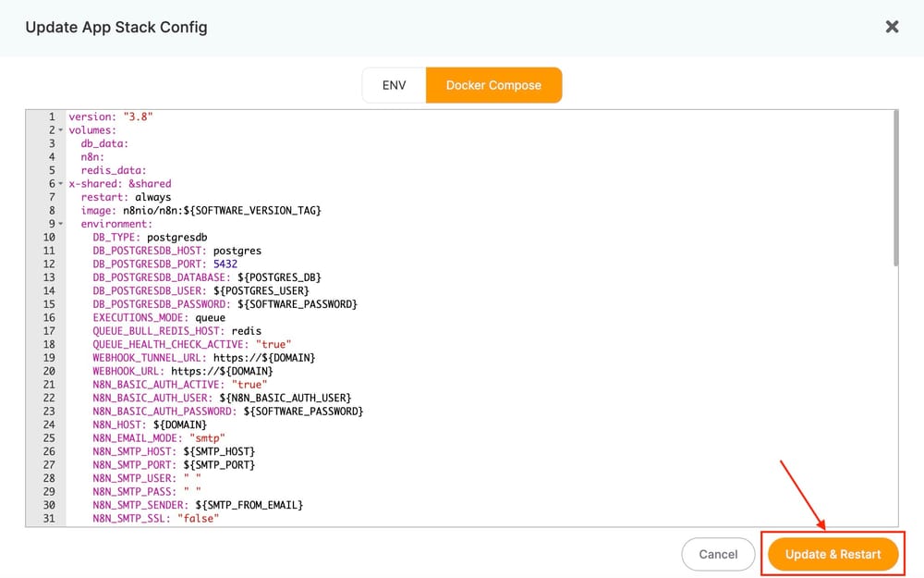924x578 pixels.
Task: Collapse the volumes block fold arrow
Action: [60, 131]
